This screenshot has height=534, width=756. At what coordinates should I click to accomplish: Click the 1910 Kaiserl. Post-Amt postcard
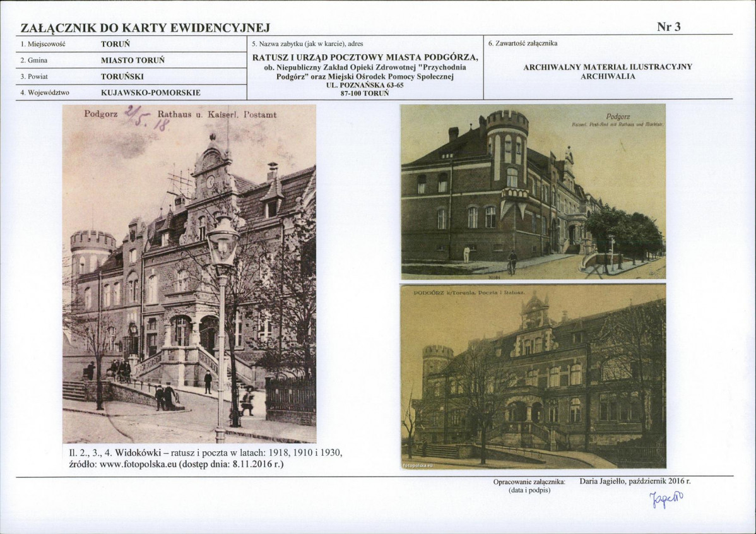pos(533,191)
